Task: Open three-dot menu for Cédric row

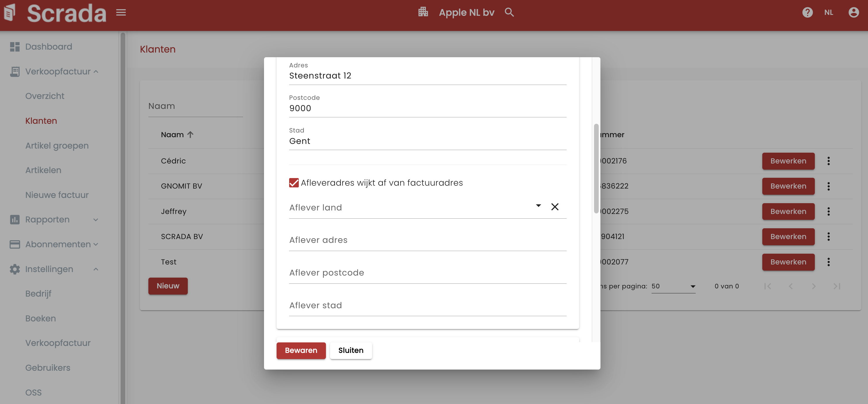Action: [829, 161]
